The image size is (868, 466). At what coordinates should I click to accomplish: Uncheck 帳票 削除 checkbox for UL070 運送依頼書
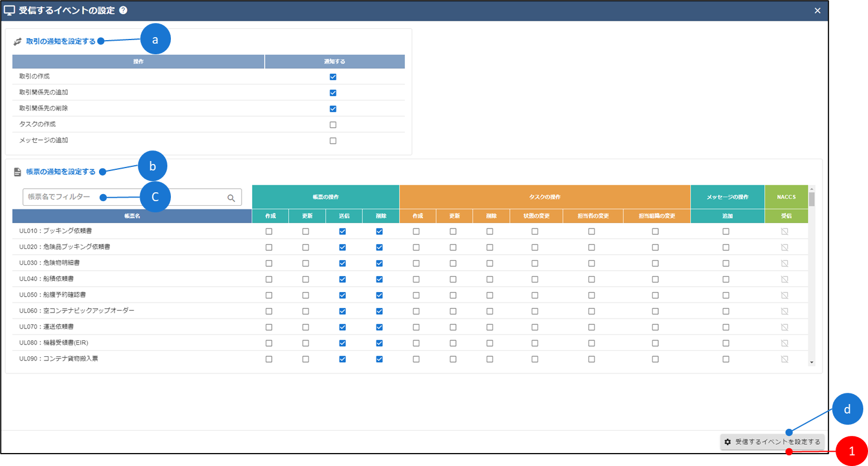click(x=379, y=327)
